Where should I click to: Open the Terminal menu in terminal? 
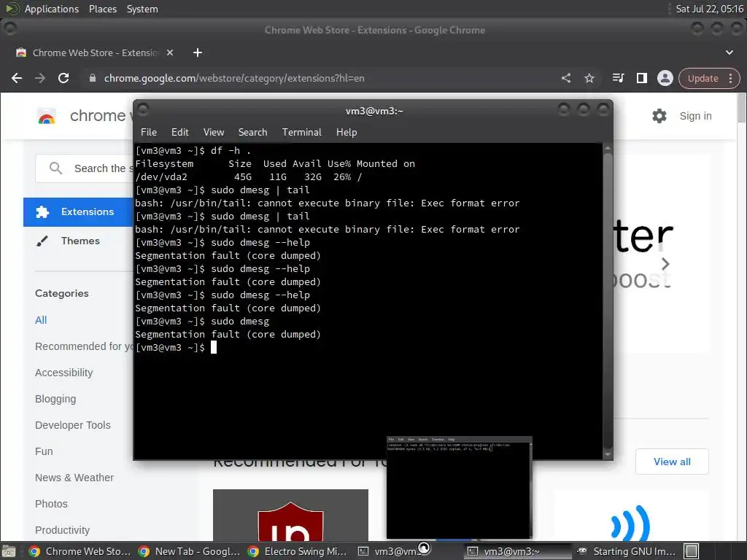301,132
